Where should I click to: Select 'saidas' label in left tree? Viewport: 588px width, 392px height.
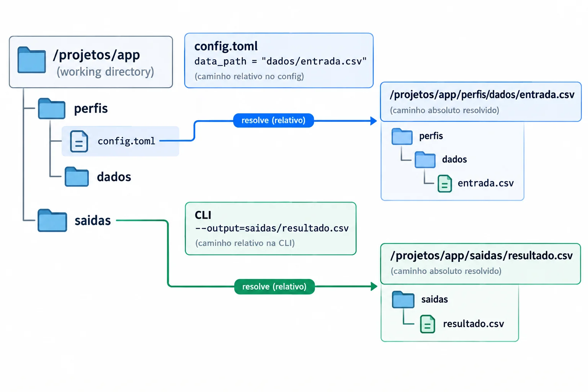click(x=93, y=220)
